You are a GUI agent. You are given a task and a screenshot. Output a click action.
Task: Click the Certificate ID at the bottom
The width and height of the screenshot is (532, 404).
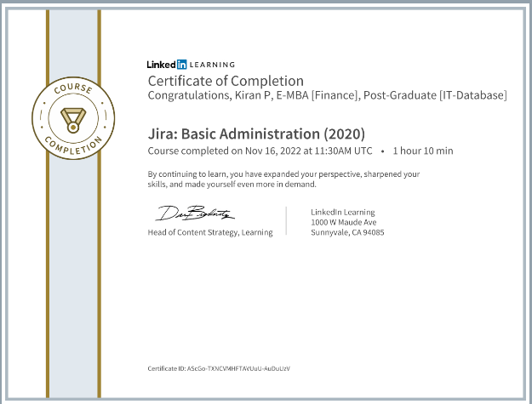click(x=219, y=367)
